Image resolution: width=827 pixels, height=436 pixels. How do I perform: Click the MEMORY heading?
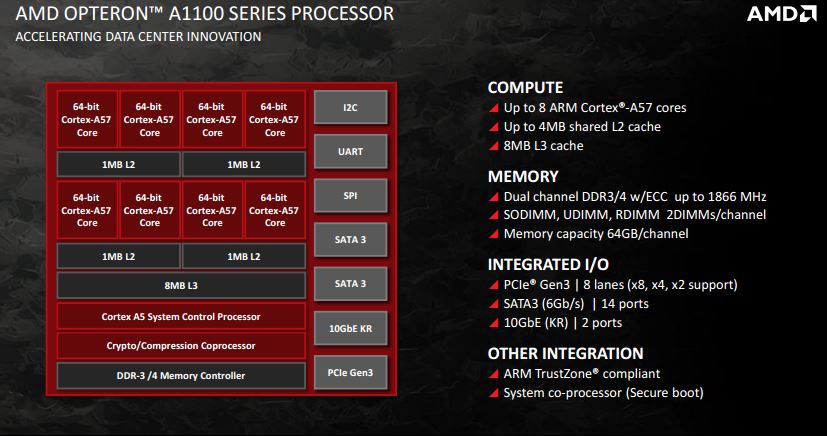pyautogui.click(x=522, y=177)
